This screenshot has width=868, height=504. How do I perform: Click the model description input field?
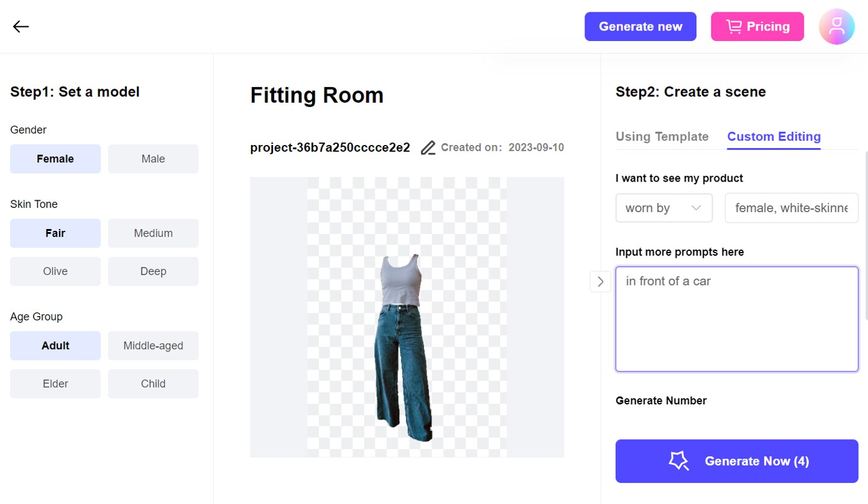(x=791, y=208)
